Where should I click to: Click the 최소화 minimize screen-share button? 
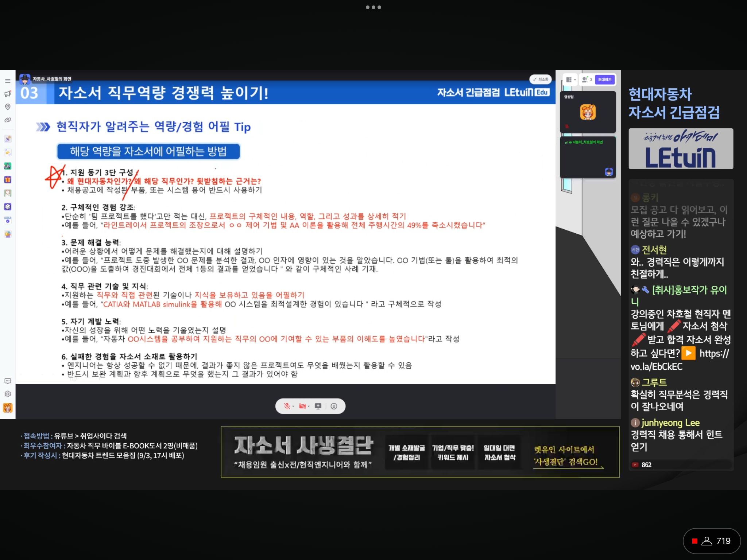point(541,79)
